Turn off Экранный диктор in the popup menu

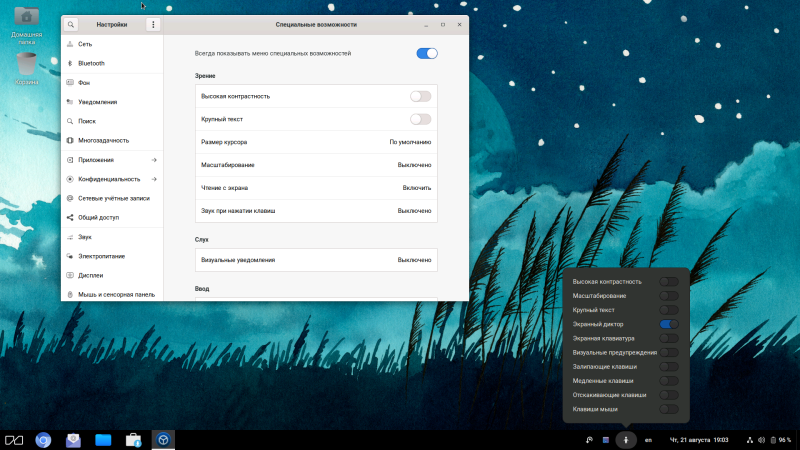pos(669,325)
